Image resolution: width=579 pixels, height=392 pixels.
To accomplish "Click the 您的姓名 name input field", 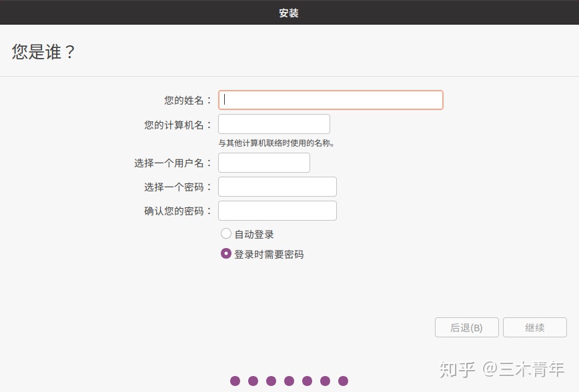I will (x=330, y=100).
